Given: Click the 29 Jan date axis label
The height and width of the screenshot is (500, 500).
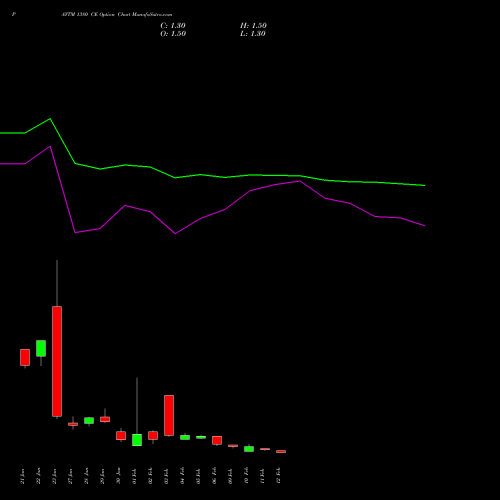Looking at the screenshot, I should [102, 476].
